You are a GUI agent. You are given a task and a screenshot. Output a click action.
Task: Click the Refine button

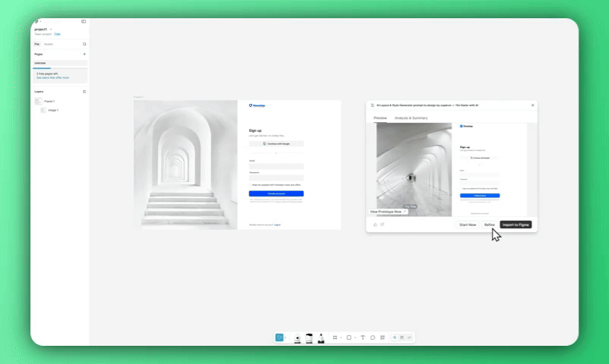[489, 224]
